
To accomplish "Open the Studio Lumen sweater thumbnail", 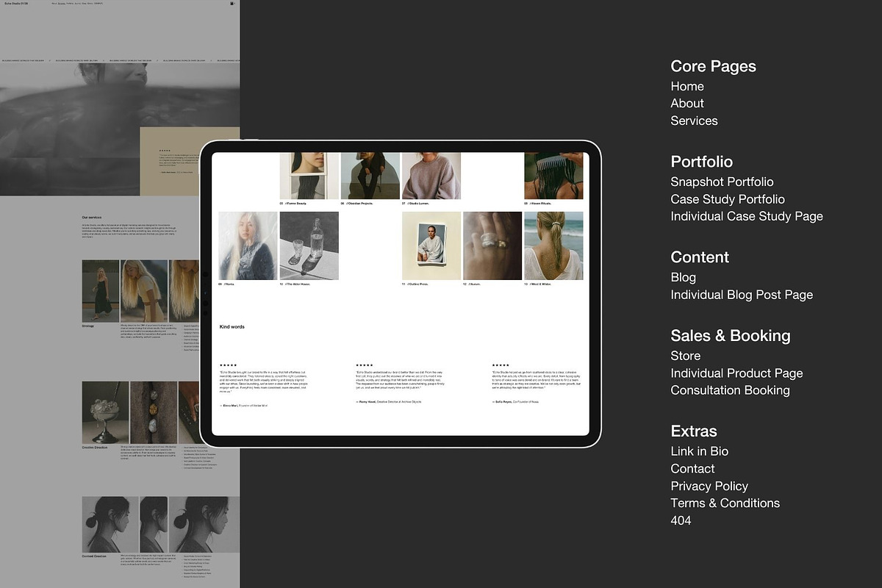I will click(431, 176).
